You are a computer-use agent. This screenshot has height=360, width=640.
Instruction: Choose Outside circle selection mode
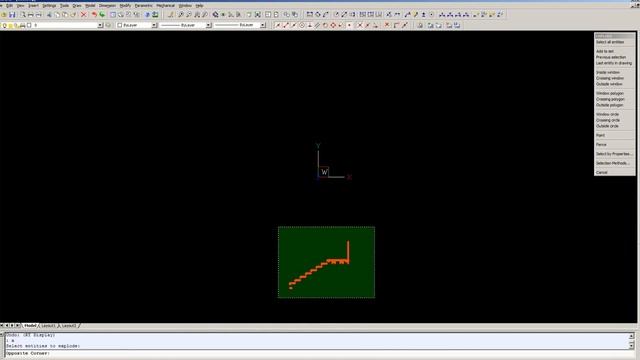coord(607,126)
